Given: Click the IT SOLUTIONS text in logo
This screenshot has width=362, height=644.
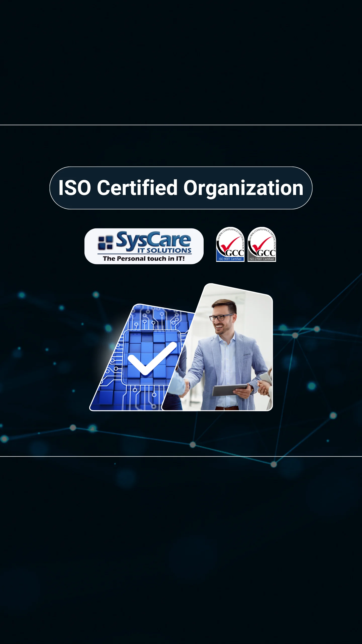Looking at the screenshot, I should click(x=164, y=251).
